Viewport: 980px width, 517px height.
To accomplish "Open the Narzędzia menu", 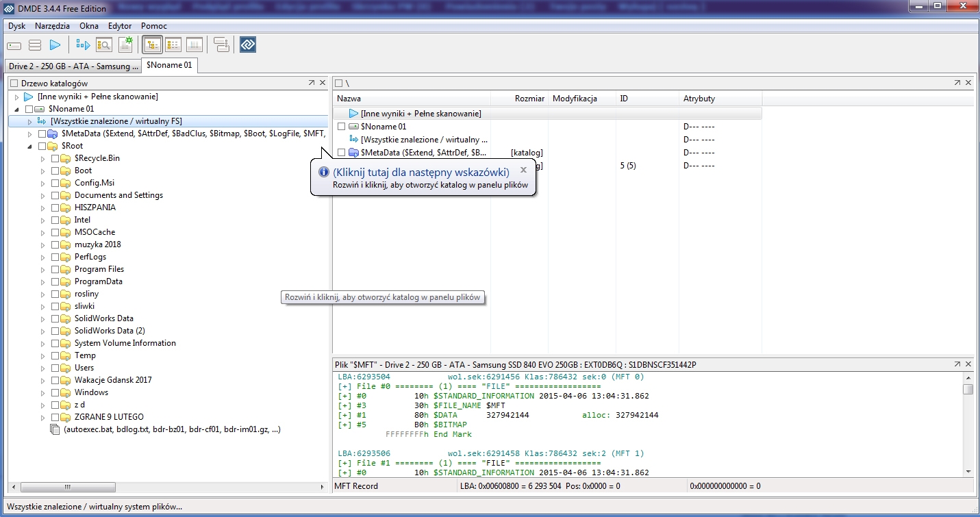I will tap(52, 26).
